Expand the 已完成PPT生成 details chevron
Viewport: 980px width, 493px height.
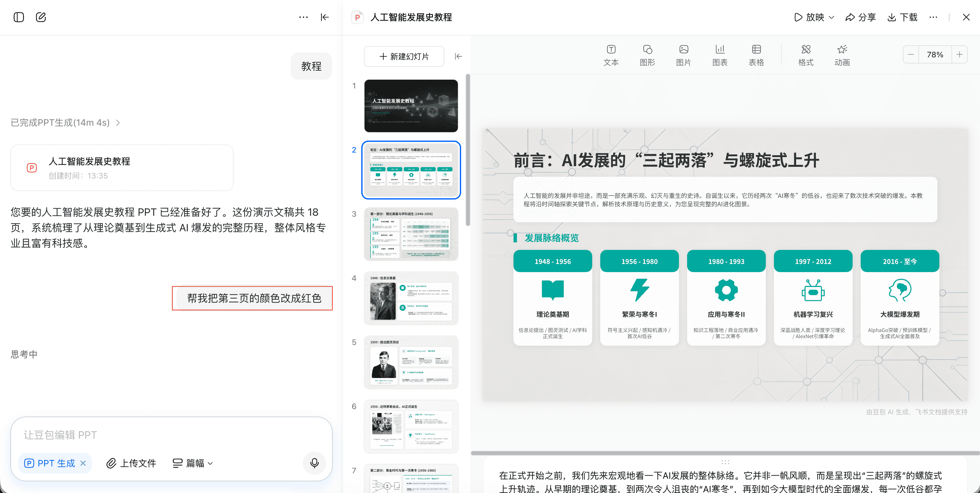pos(118,122)
